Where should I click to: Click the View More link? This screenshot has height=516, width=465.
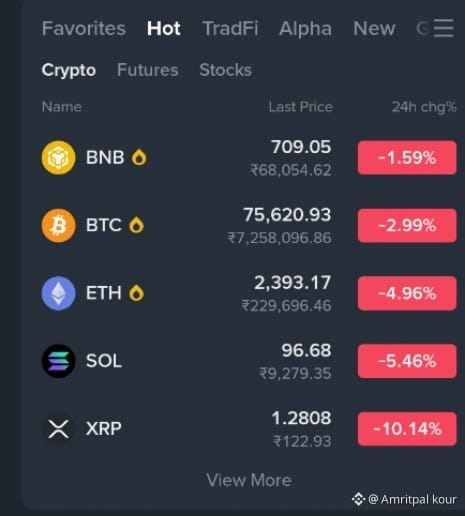249,480
